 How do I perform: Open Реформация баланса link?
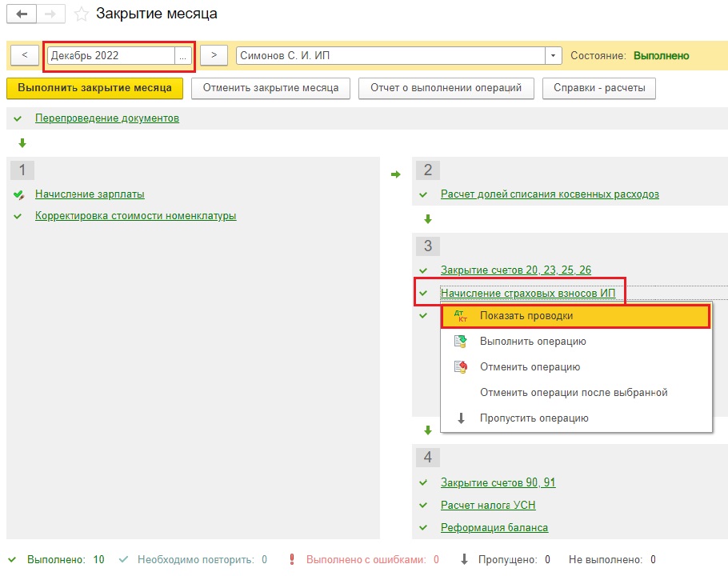[494, 528]
